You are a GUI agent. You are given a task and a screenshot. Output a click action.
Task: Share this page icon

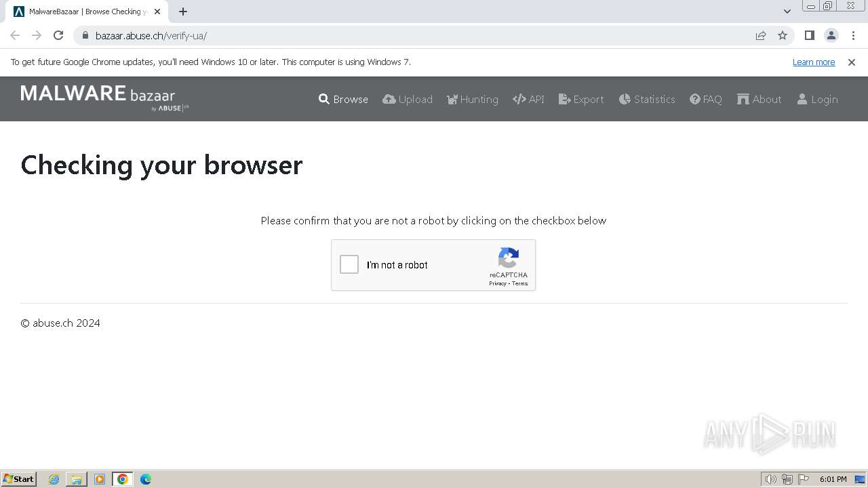point(761,35)
